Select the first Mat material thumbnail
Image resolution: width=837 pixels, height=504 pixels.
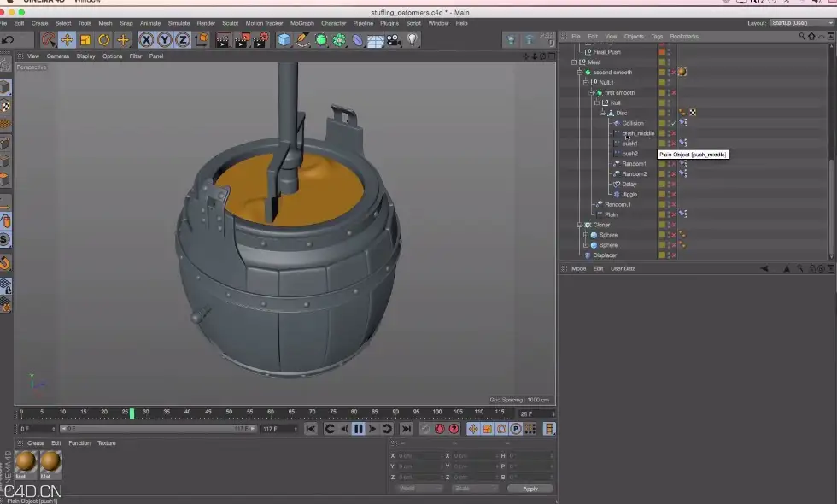(26, 464)
